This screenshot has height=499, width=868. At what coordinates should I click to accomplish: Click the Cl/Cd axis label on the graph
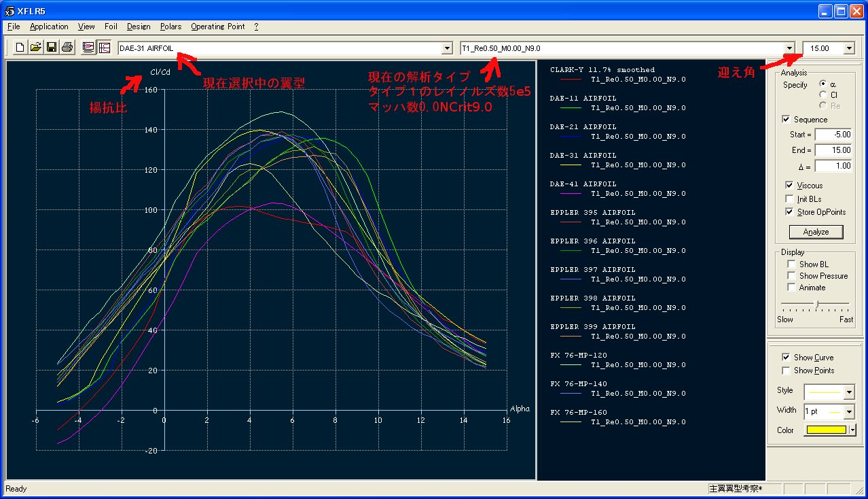coord(160,73)
